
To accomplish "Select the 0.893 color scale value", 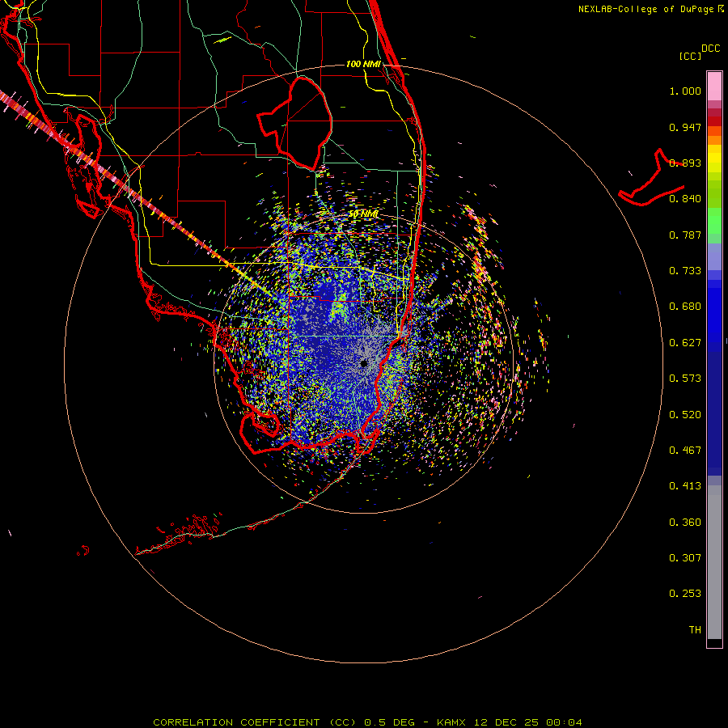I will click(x=685, y=163).
